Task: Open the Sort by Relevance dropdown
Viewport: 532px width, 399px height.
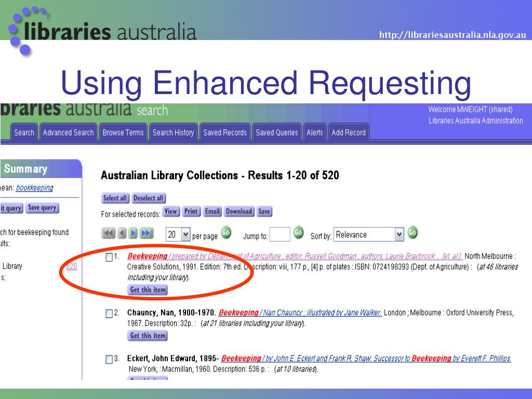Action: tap(369, 234)
